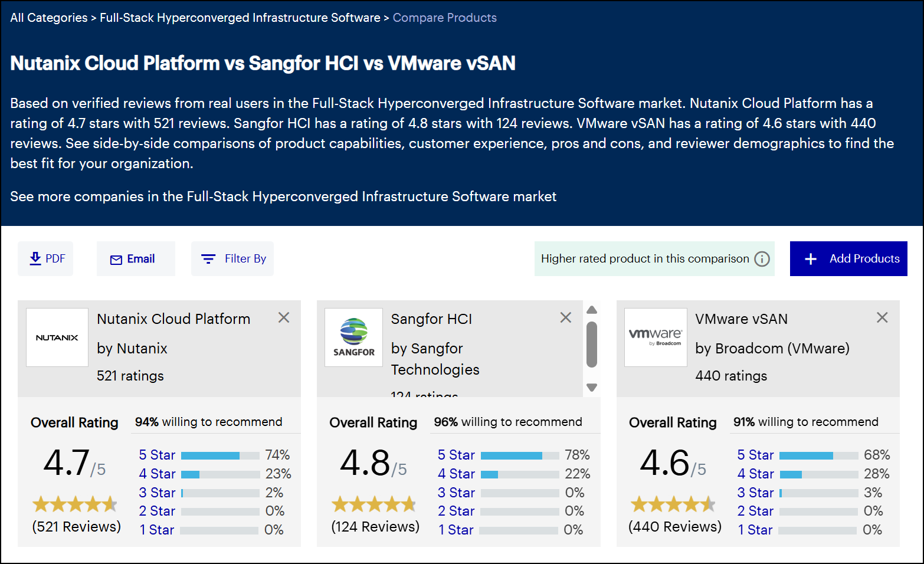Click the Email envelope icon
This screenshot has width=924, height=564.
tap(116, 260)
